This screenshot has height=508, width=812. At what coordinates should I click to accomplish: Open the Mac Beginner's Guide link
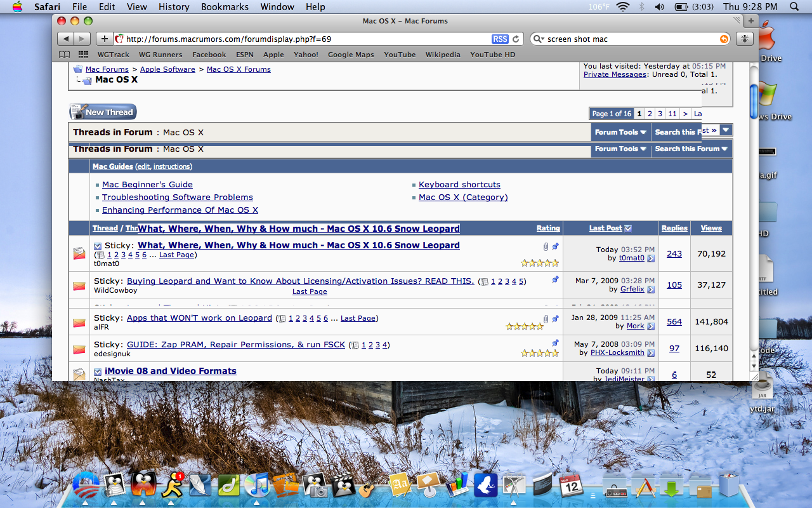point(147,184)
